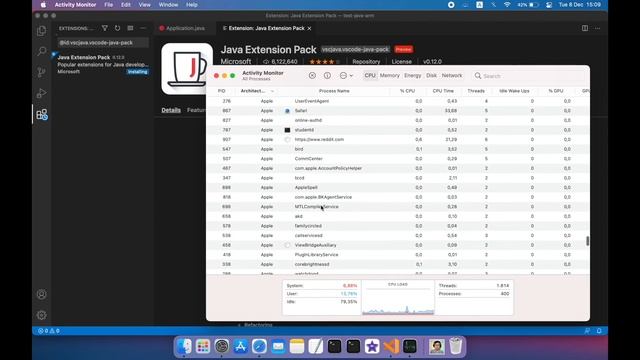Sort by the % CPU column header
The image size is (640, 360).
click(407, 91)
